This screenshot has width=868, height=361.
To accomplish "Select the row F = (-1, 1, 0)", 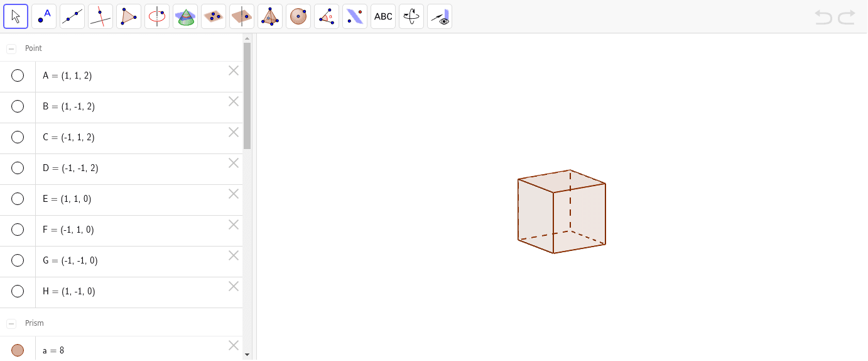I will point(121,231).
